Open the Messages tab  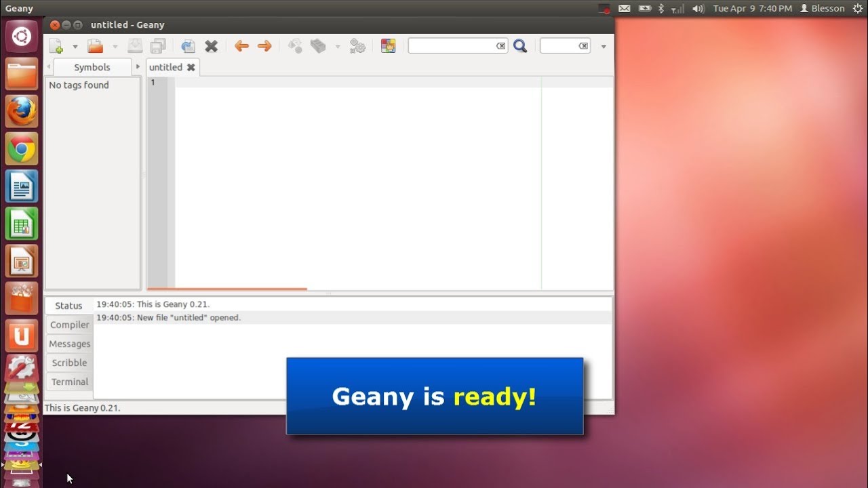[x=70, y=344]
